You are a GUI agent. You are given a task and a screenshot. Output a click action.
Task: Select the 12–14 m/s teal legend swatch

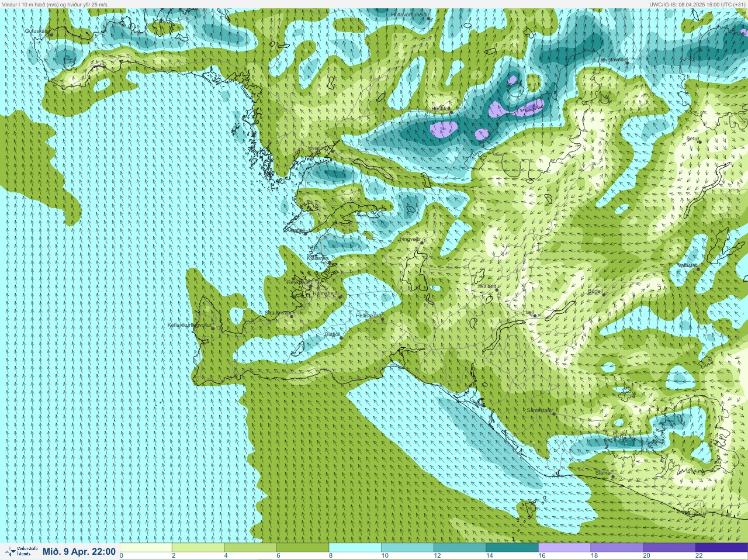tap(460, 548)
